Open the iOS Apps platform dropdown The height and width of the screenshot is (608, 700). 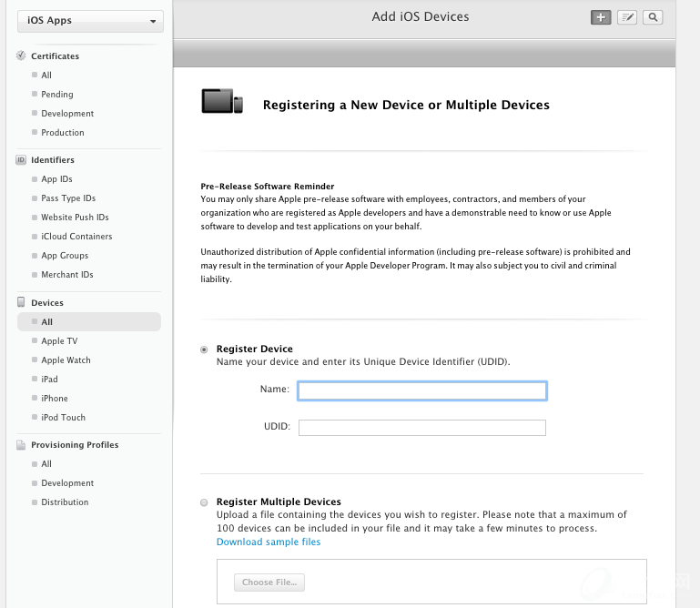89,21
